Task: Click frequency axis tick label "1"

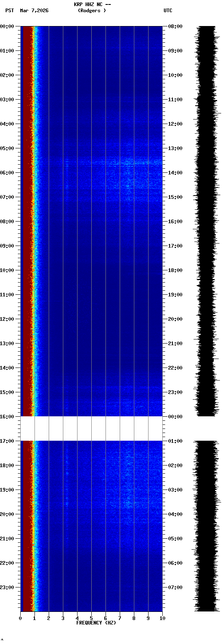Action: point(34,618)
